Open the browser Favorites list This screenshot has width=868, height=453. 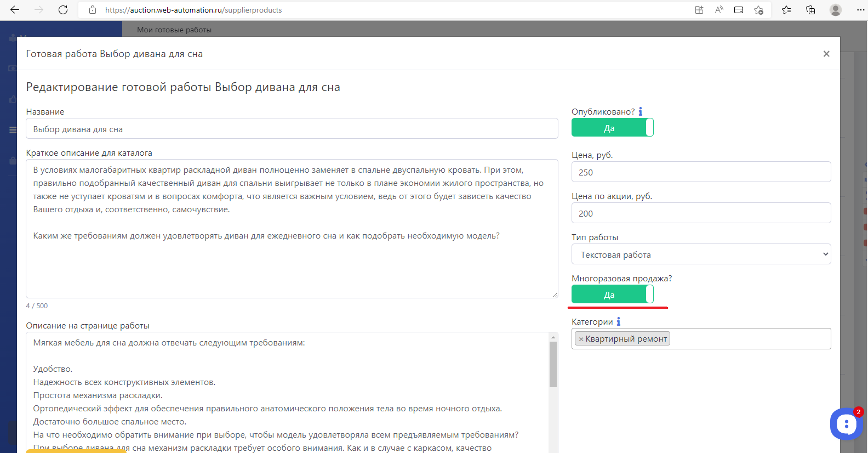[786, 10]
